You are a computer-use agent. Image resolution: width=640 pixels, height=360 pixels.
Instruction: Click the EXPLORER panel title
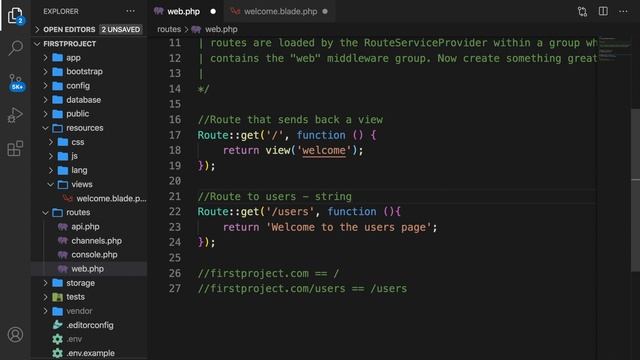61,11
